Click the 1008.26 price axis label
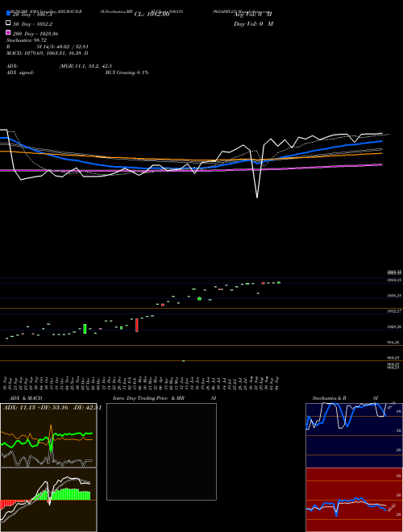This screenshot has height=532, width=403. pos(394,327)
